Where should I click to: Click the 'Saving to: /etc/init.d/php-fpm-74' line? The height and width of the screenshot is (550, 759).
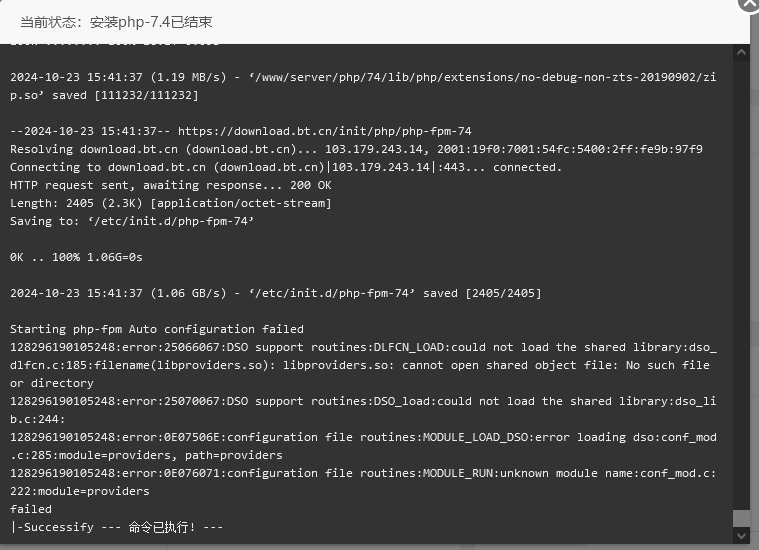click(x=132, y=221)
